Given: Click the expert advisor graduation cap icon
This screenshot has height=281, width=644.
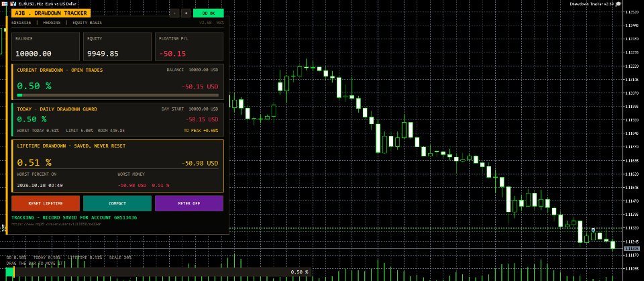Looking at the screenshot, I should 618,4.
